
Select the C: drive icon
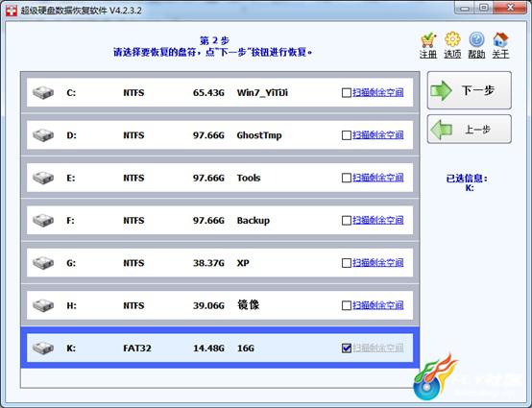pos(43,92)
